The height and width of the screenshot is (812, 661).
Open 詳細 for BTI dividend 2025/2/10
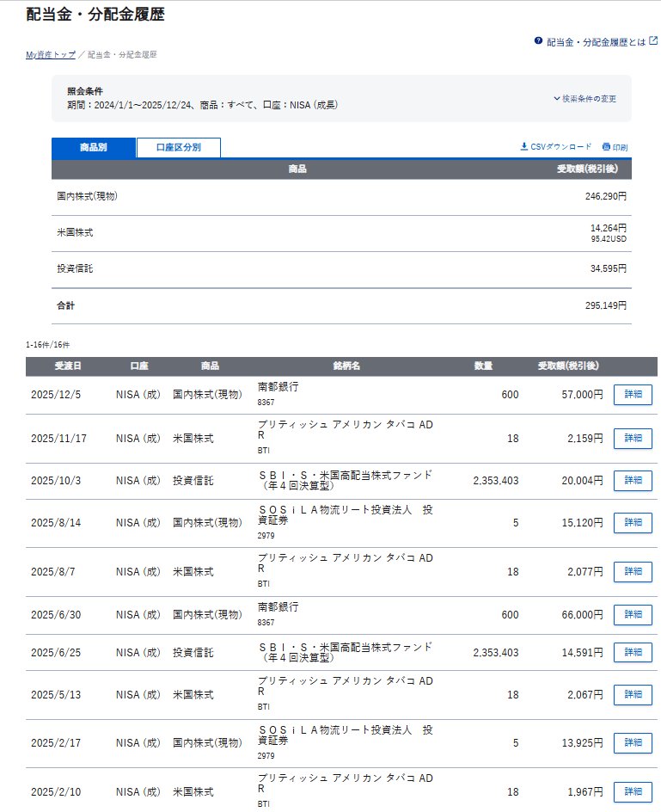[633, 792]
